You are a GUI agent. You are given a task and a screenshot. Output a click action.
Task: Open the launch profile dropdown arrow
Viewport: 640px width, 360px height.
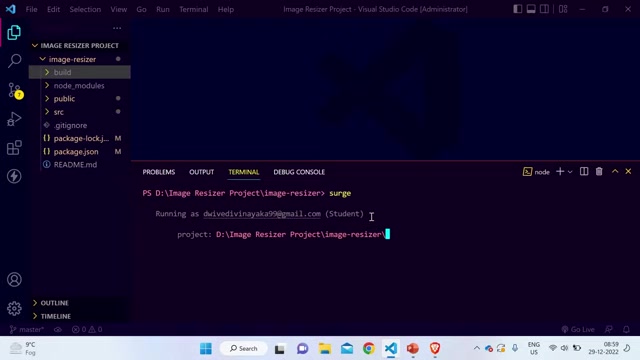click(x=570, y=172)
